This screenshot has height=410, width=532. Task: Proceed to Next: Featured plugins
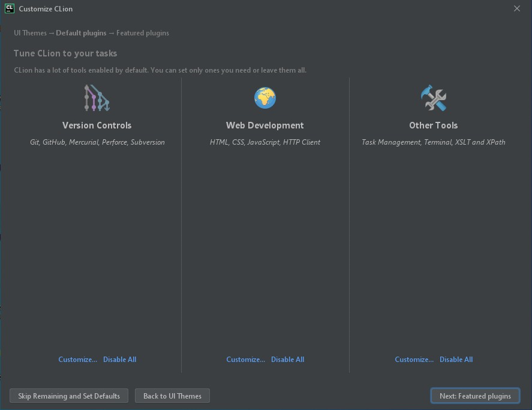click(x=475, y=396)
